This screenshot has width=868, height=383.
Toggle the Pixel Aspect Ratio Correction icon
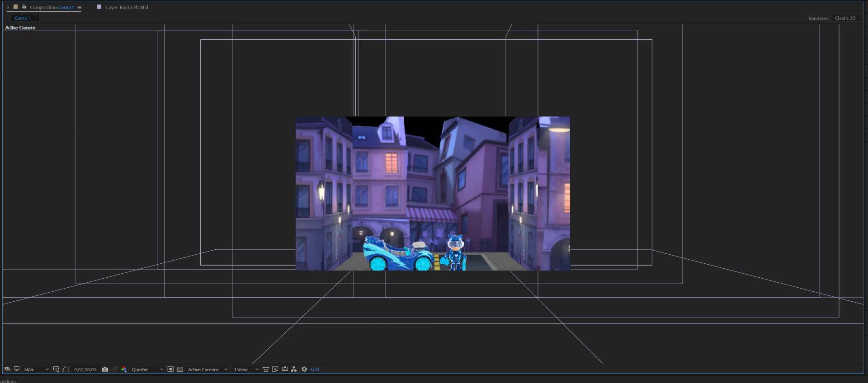click(x=266, y=369)
